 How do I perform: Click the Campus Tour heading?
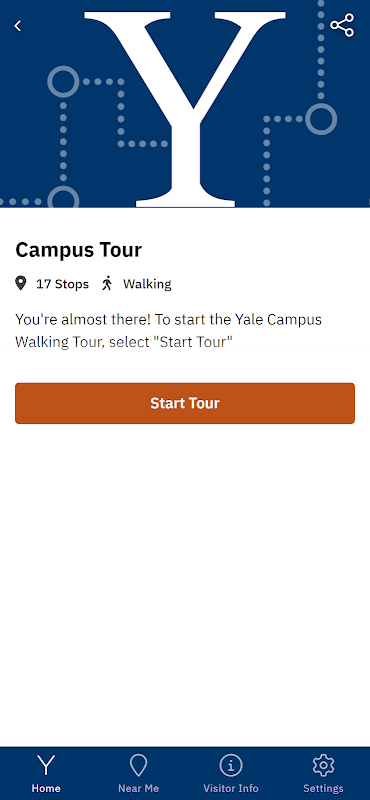click(79, 250)
